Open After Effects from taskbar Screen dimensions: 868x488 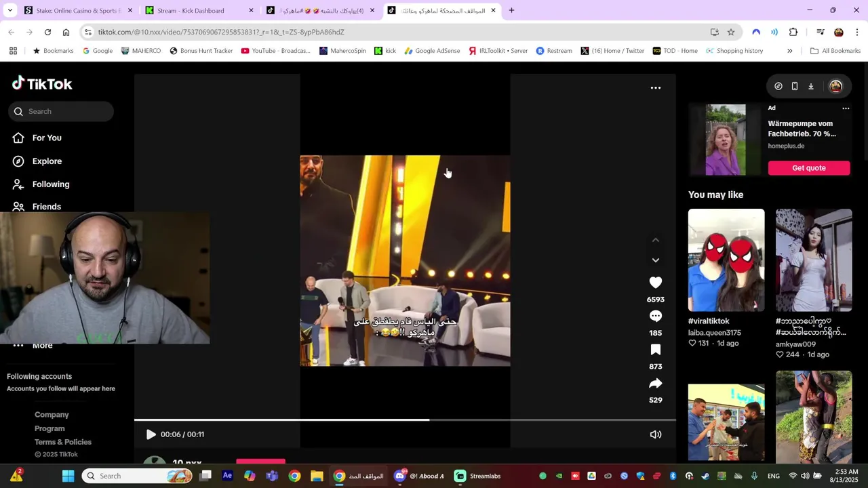tap(227, 476)
